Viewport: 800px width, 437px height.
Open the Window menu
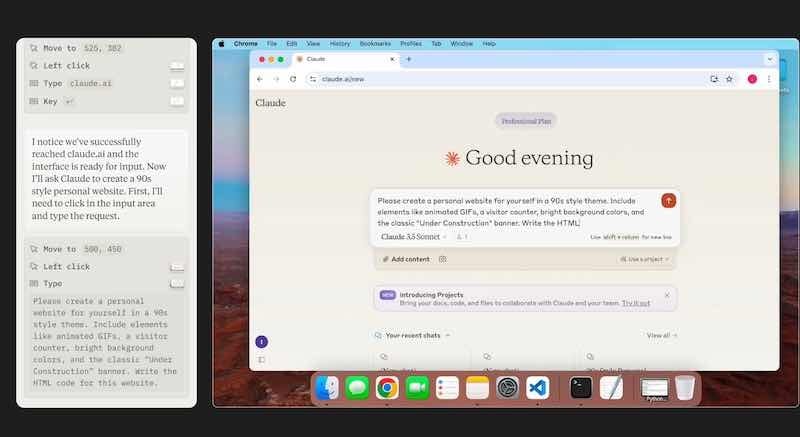point(462,44)
